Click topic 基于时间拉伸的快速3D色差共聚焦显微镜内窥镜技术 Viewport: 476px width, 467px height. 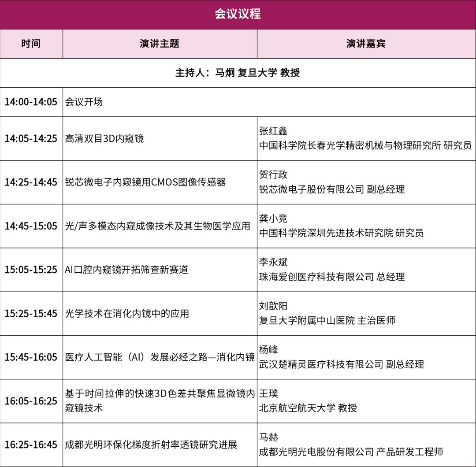[160, 401]
